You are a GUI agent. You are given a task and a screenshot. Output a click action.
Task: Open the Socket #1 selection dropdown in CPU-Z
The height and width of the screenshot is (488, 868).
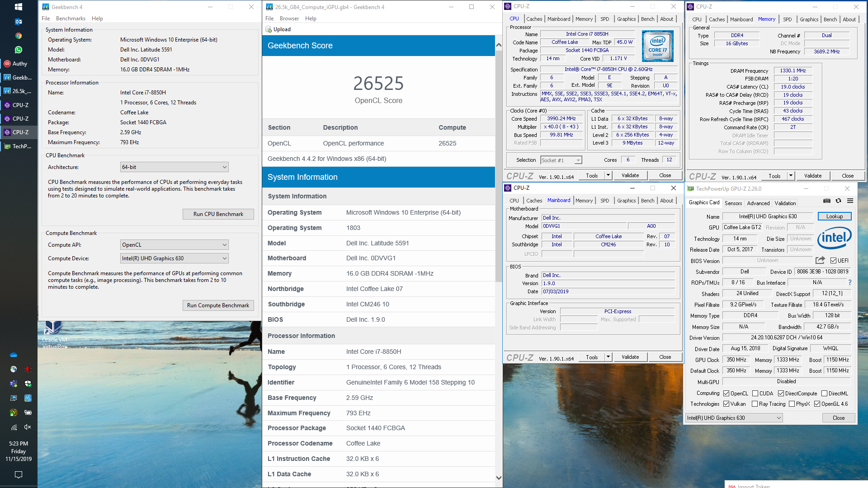coord(561,160)
